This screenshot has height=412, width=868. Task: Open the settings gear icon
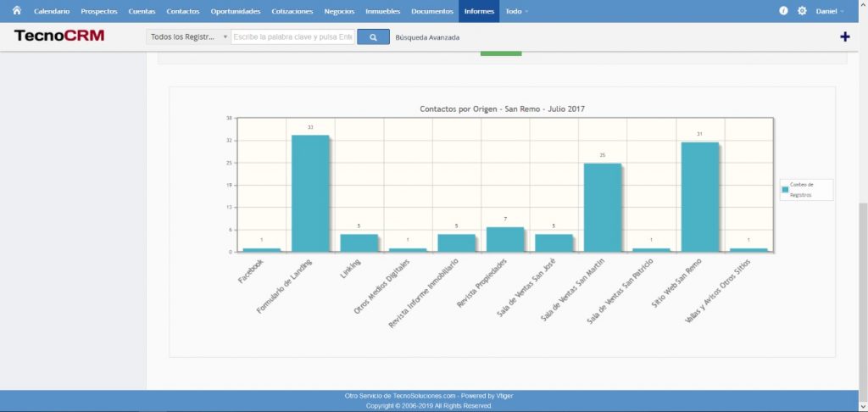point(802,11)
